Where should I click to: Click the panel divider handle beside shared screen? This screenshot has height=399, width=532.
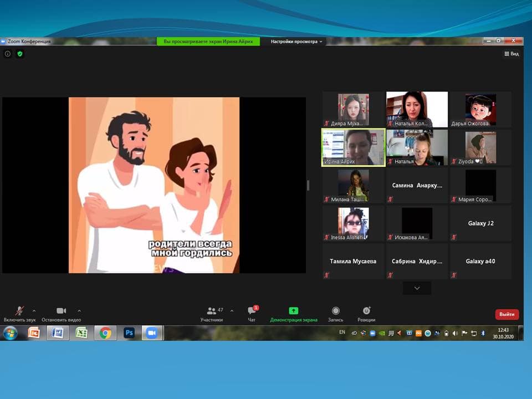click(308, 185)
